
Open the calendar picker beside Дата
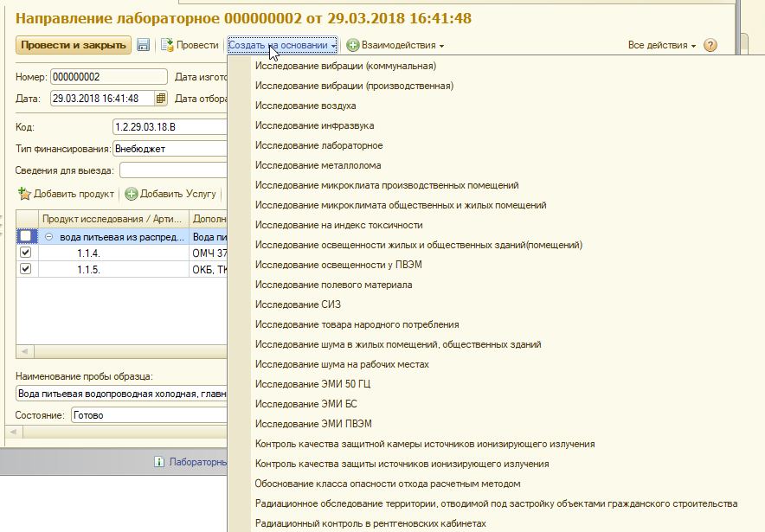160,99
